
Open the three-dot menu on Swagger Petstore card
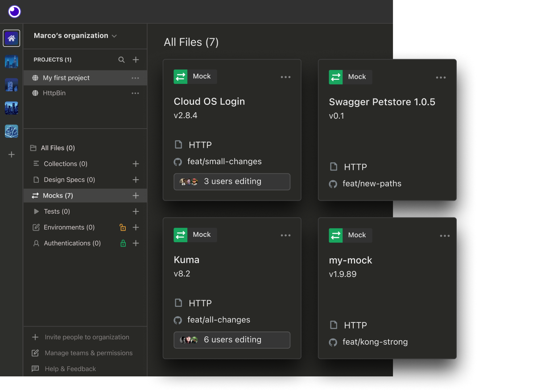[441, 77]
